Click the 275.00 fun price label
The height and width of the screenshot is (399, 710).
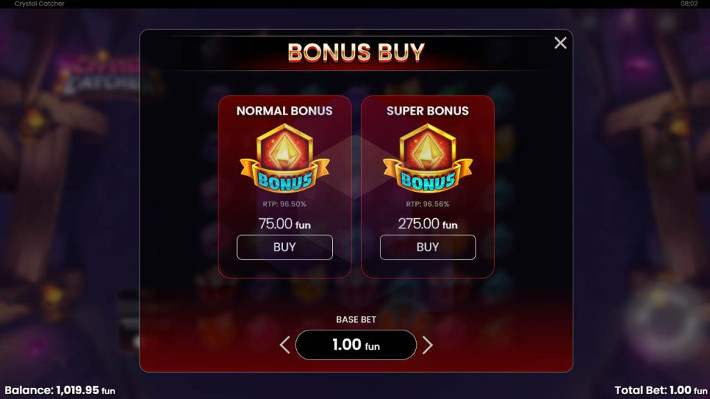coord(427,224)
